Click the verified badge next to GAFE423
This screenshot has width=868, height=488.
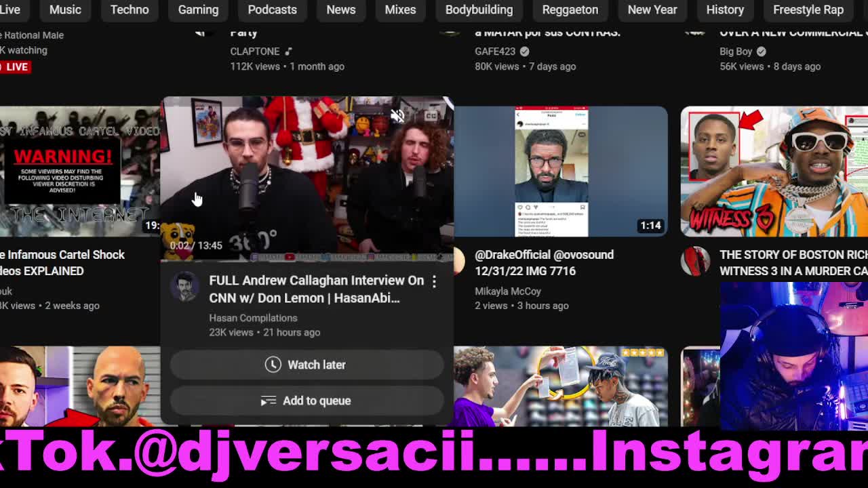(x=524, y=52)
